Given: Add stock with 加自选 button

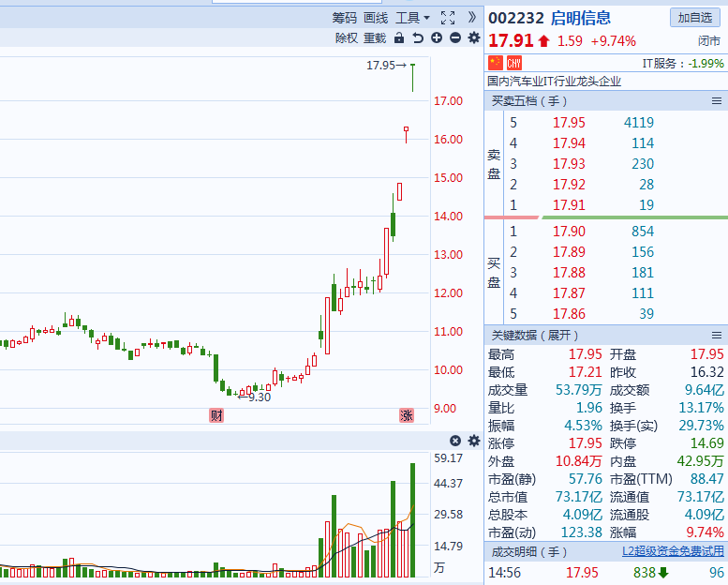Looking at the screenshot, I should tap(695, 18).
